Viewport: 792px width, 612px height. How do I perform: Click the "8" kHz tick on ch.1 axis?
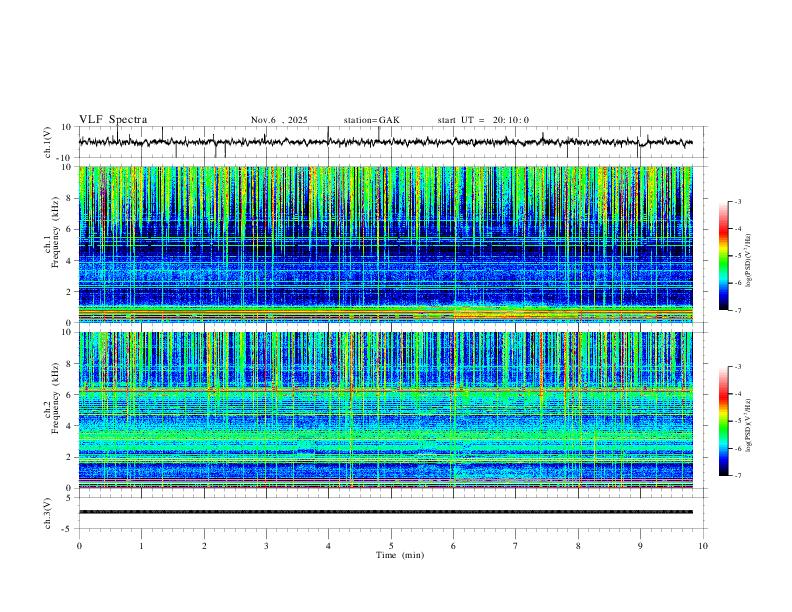pyautogui.click(x=69, y=198)
